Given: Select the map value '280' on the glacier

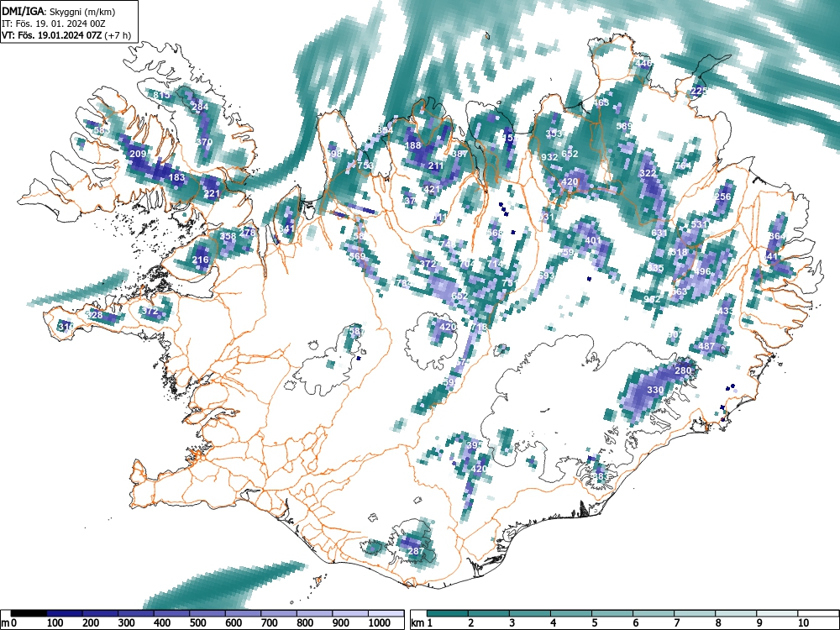Looking at the screenshot, I should pyautogui.click(x=683, y=370).
